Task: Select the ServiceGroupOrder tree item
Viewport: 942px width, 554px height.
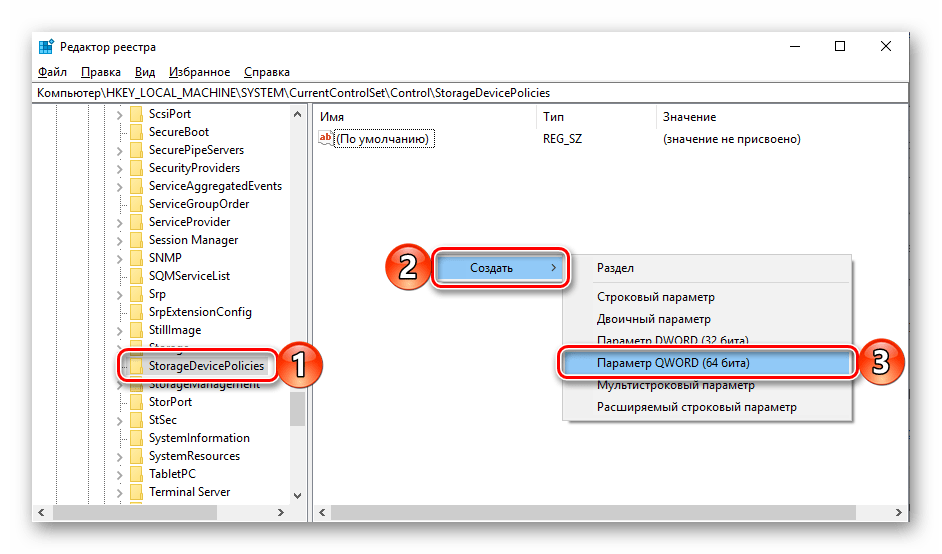Action: [199, 204]
